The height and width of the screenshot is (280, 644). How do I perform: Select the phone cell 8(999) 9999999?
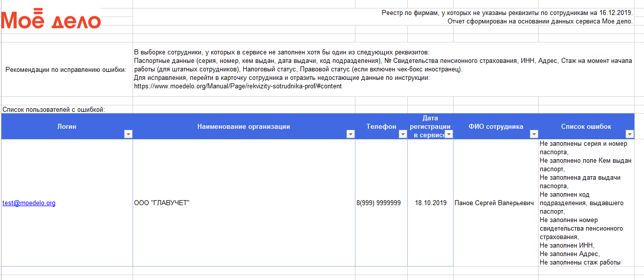tap(379, 203)
